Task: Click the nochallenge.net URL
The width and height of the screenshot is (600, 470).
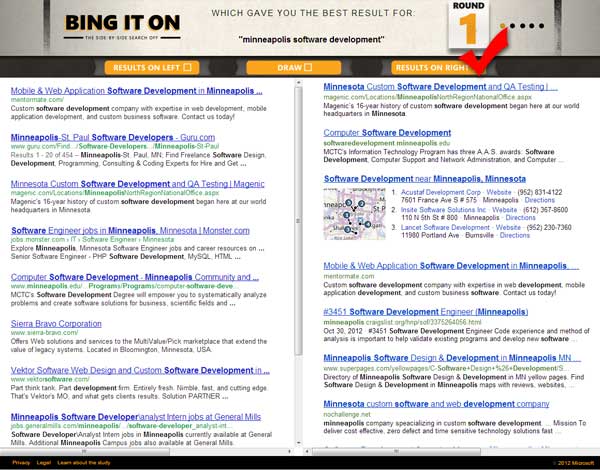Action: click(347, 414)
